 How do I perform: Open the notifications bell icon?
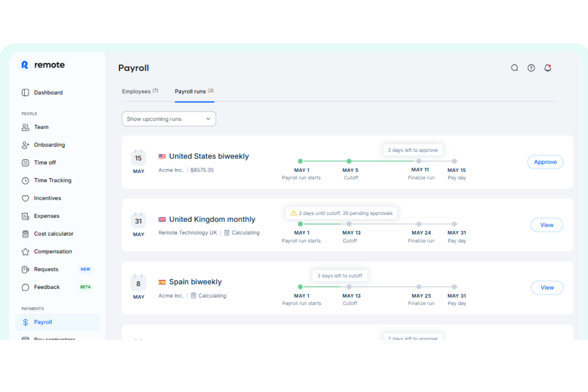[547, 68]
